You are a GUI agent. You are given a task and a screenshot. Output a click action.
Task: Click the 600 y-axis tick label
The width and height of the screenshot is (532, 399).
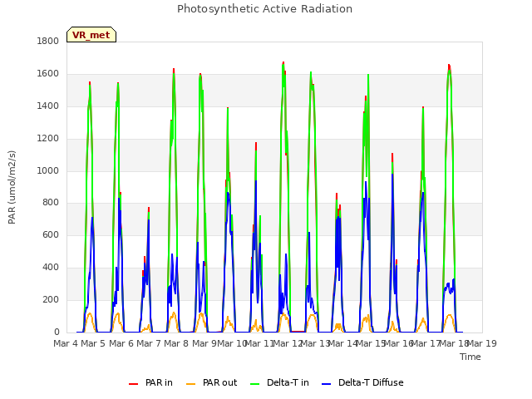(x=51, y=234)
